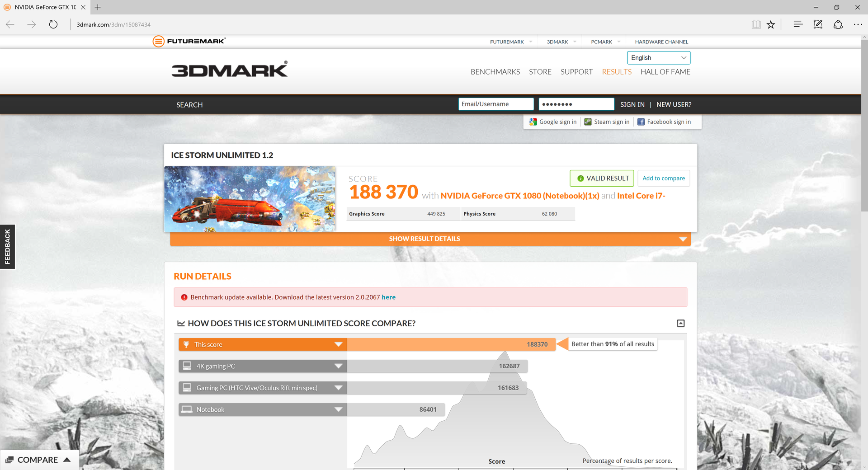
Task: Make a web note pen icon
Action: click(818, 24)
